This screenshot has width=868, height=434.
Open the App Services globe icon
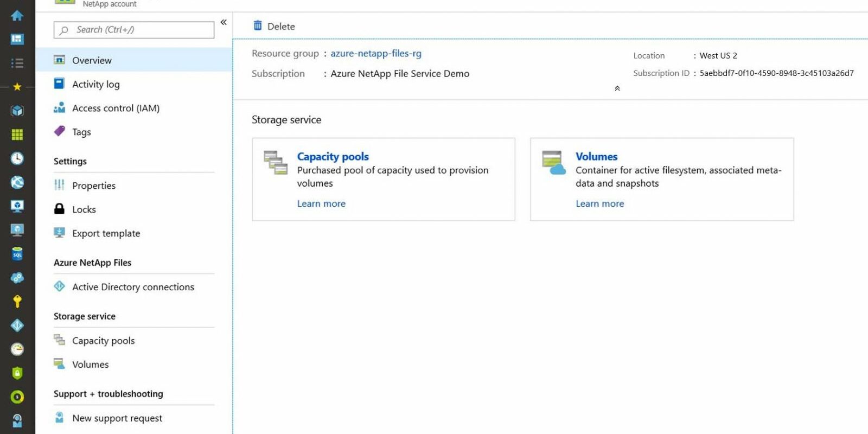point(17,182)
